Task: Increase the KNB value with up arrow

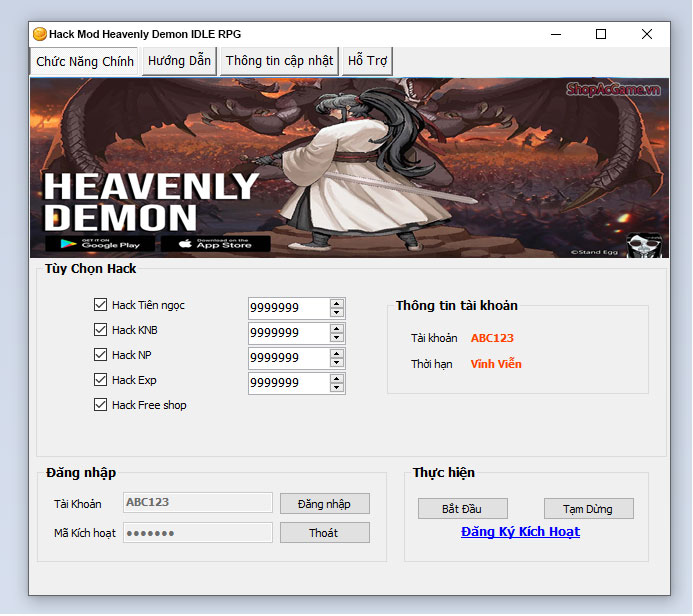Action: (x=337, y=329)
